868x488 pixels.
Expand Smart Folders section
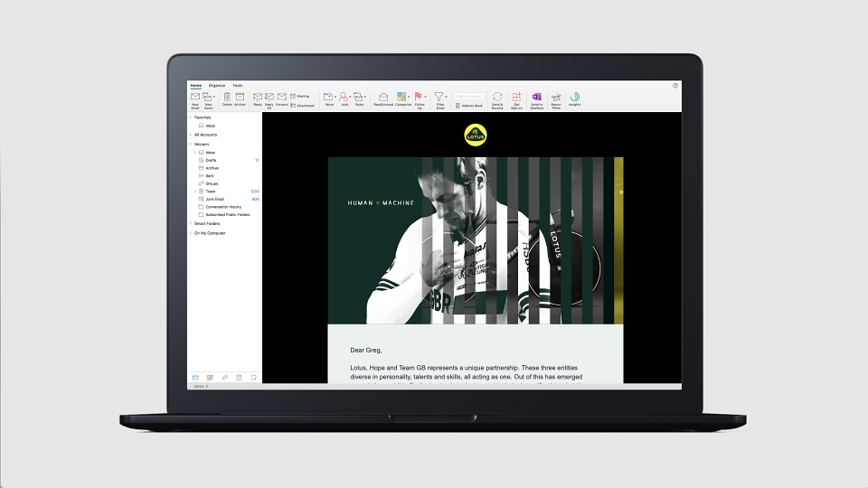[x=191, y=223]
